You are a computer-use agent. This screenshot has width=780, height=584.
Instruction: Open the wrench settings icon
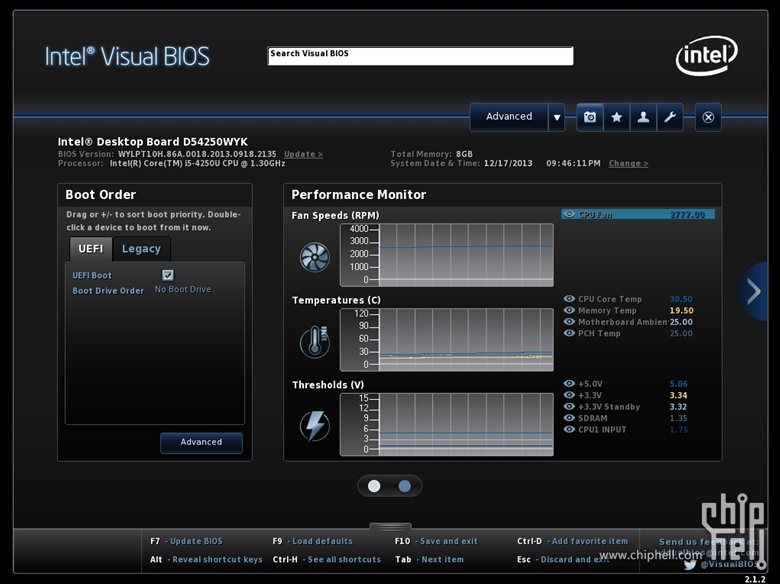coord(670,117)
